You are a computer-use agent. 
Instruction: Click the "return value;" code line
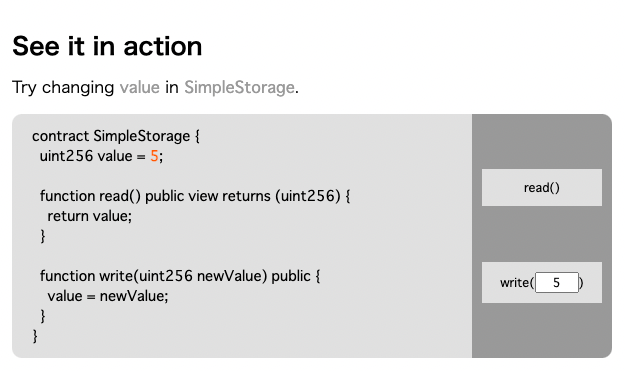tap(90, 216)
